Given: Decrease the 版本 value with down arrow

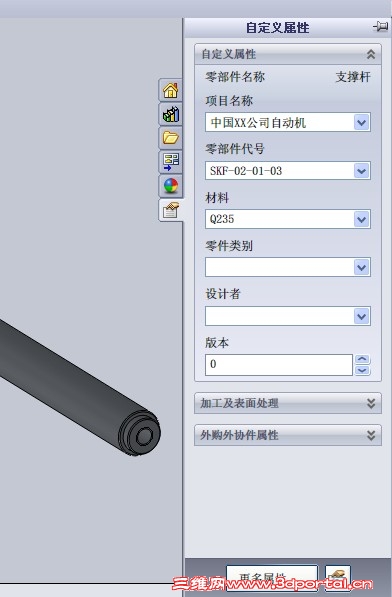Looking at the screenshot, I should (x=362, y=370).
